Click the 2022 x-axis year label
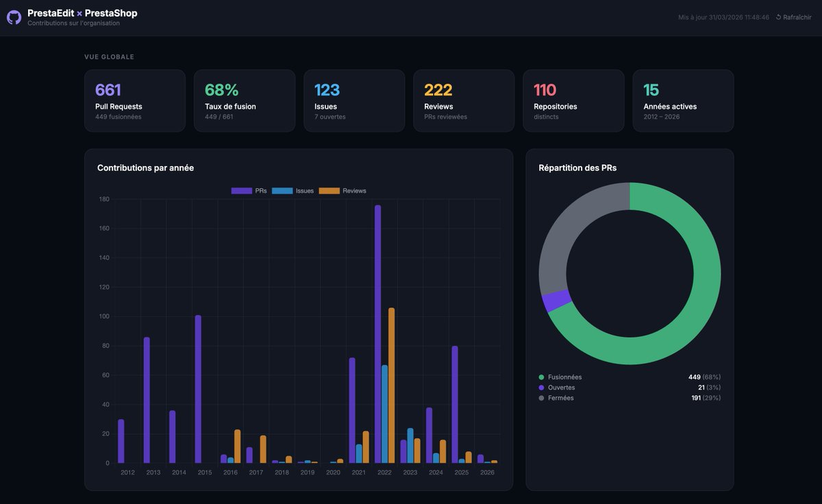This screenshot has height=504, width=822. pyautogui.click(x=385, y=473)
